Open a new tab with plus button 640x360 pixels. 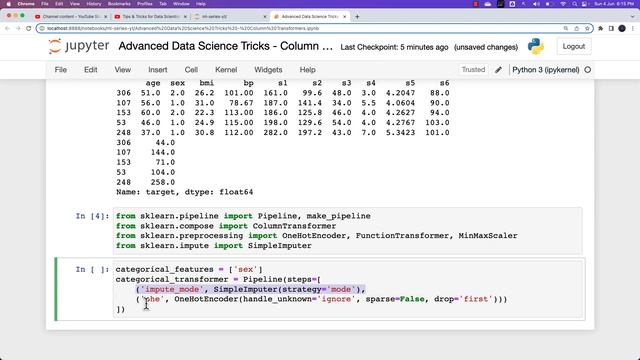click(x=357, y=17)
